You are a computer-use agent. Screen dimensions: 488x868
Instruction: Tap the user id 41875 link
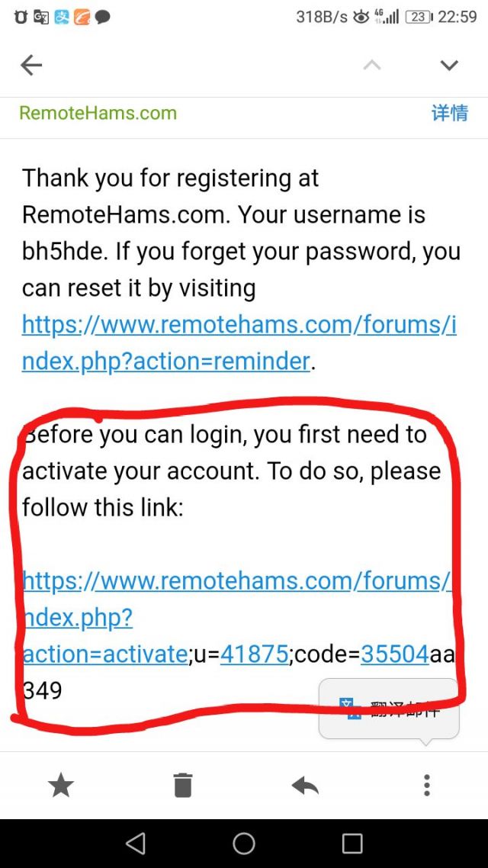point(254,654)
